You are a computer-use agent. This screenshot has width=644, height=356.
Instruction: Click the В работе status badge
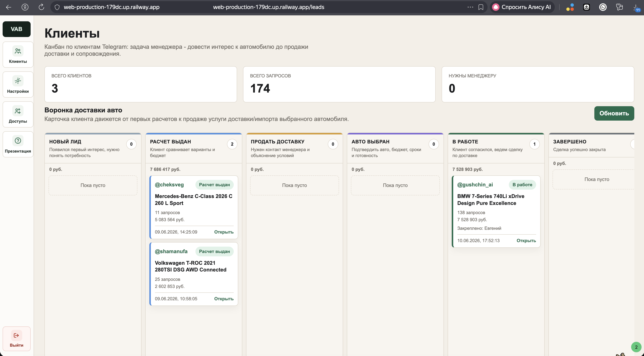(x=522, y=185)
